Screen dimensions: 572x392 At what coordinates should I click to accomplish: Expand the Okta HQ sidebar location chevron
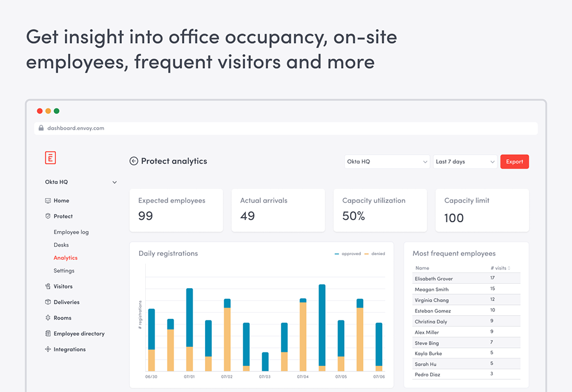click(115, 182)
